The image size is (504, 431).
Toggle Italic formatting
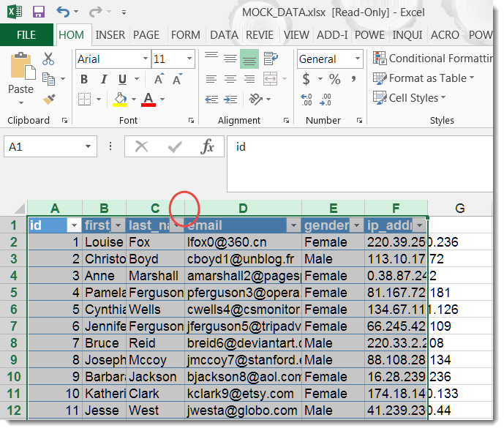tap(103, 79)
